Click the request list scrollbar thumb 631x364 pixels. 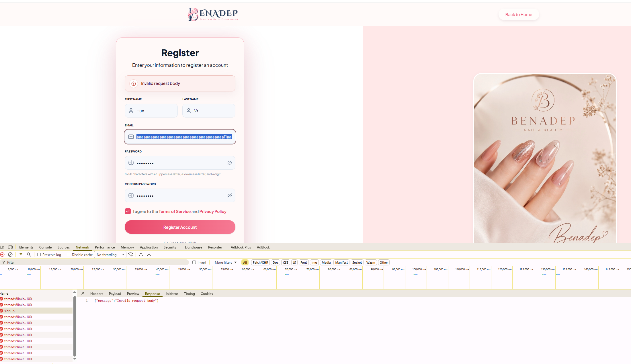tap(75, 326)
